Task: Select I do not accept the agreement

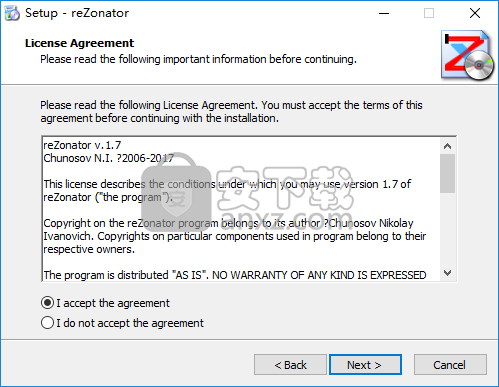Action: pos(122,323)
